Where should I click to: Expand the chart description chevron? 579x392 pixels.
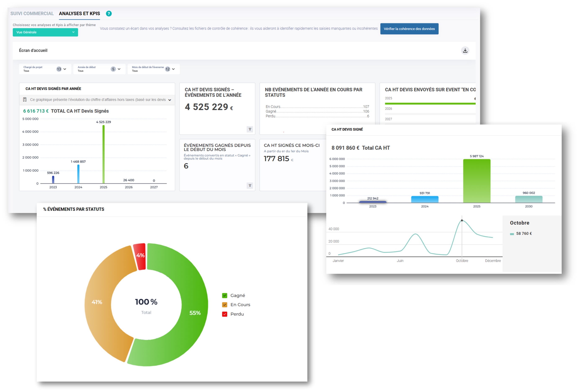click(170, 100)
